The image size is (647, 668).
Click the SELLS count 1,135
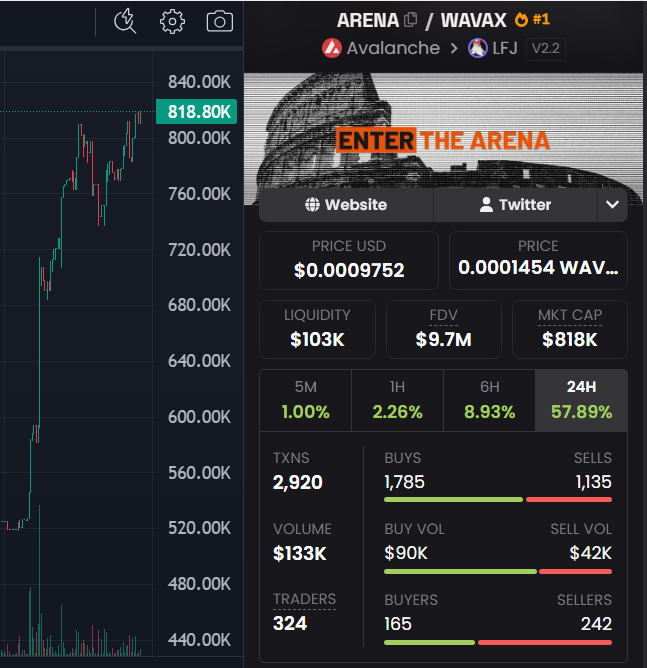pos(594,482)
